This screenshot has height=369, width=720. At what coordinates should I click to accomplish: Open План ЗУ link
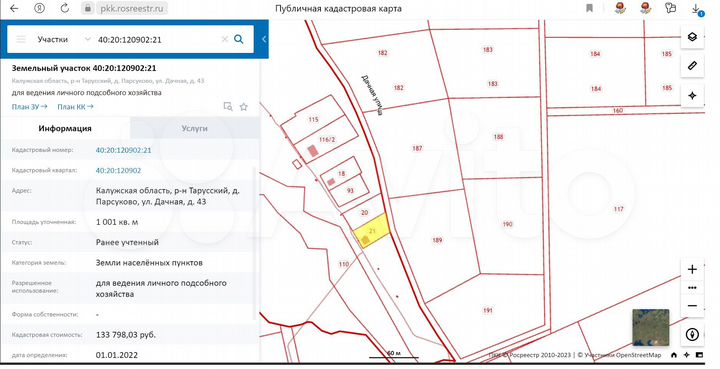click(29, 106)
